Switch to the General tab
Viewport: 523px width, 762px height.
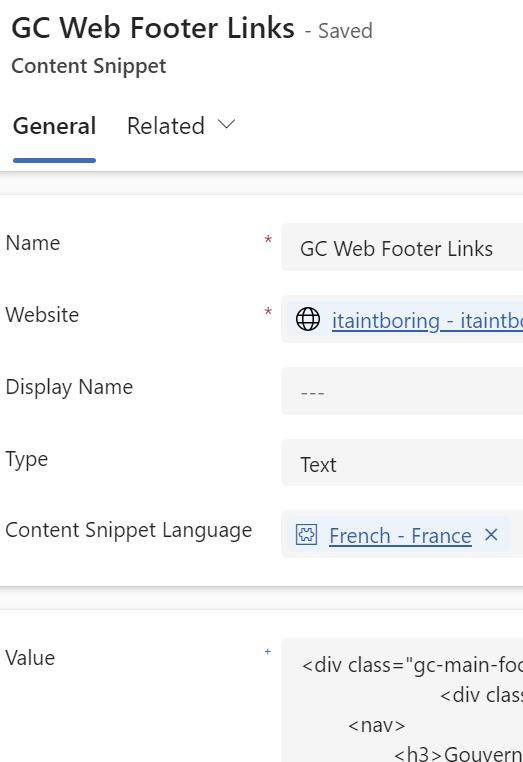(54, 126)
